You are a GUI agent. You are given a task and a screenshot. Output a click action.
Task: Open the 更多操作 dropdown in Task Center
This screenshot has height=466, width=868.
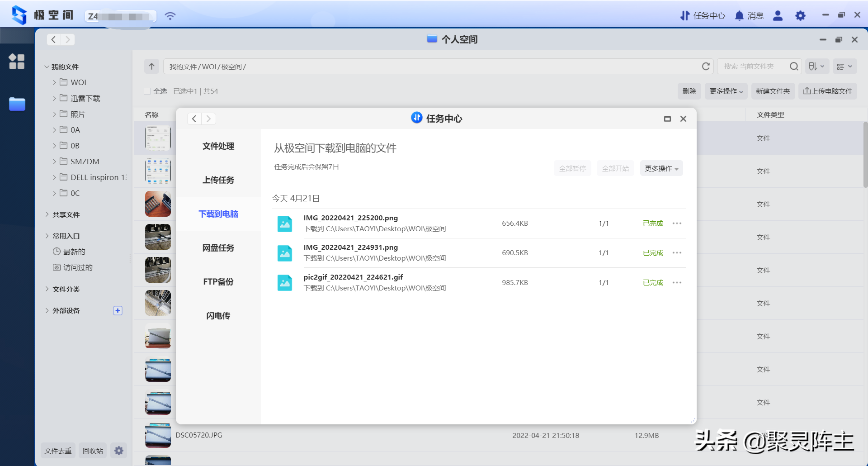661,168
